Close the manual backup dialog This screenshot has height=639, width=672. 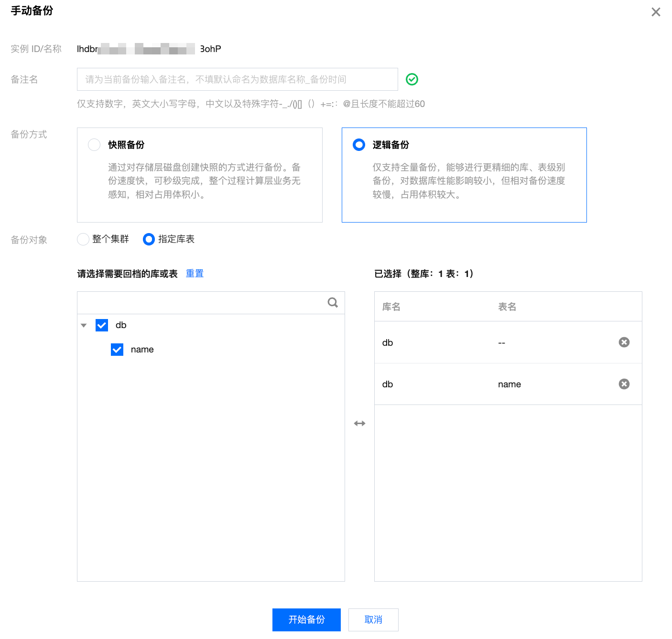coord(656,12)
